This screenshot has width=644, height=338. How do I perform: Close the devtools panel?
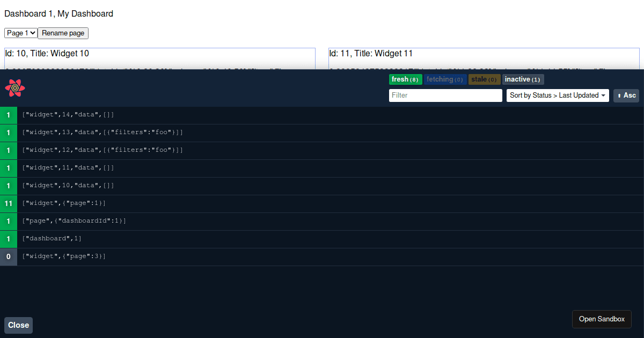(18, 325)
